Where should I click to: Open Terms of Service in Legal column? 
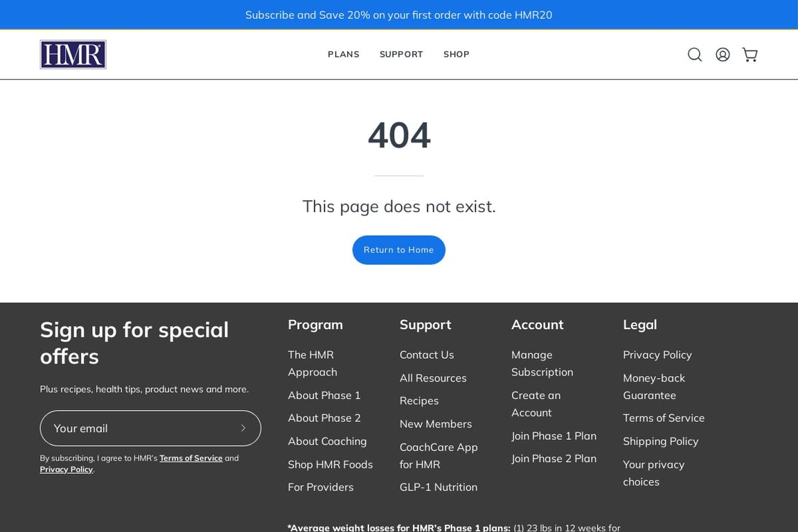tap(664, 418)
